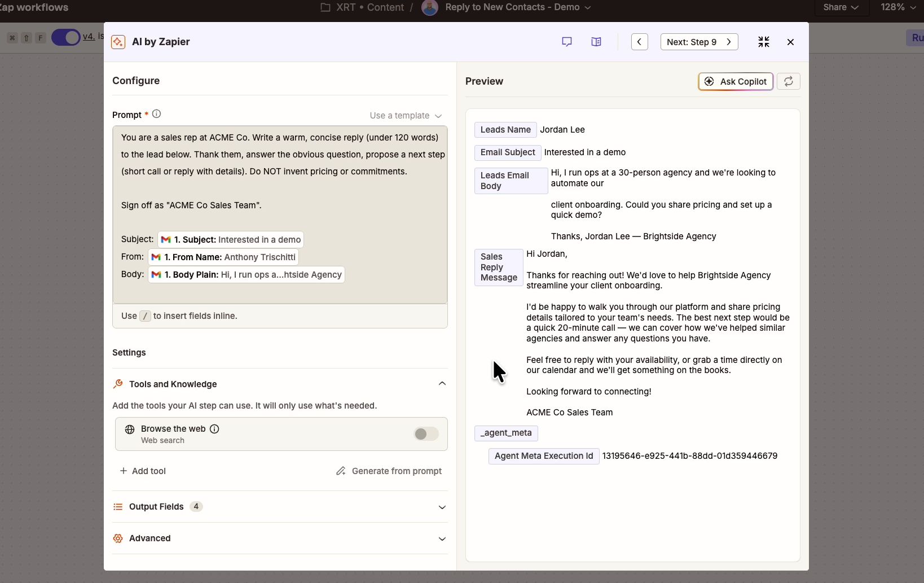Open the Reply to New Contacts - Demo dropdown
This screenshot has height=583, width=924.
pos(518,7)
